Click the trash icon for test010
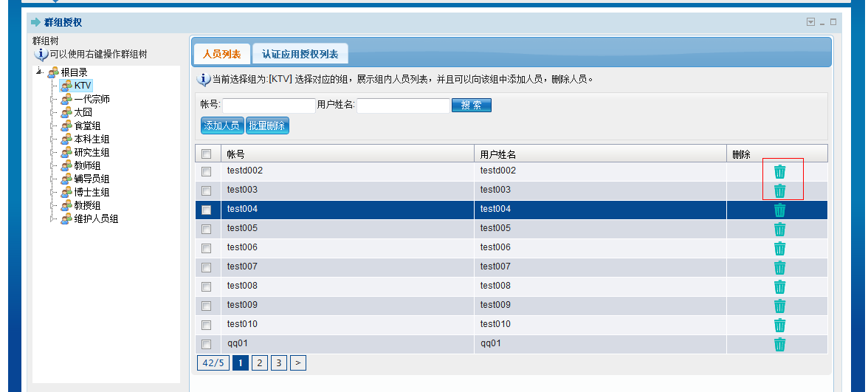 (x=779, y=325)
